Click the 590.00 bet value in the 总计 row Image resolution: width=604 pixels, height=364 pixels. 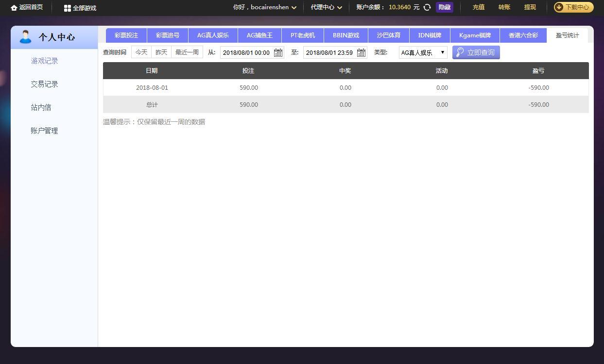(x=249, y=105)
